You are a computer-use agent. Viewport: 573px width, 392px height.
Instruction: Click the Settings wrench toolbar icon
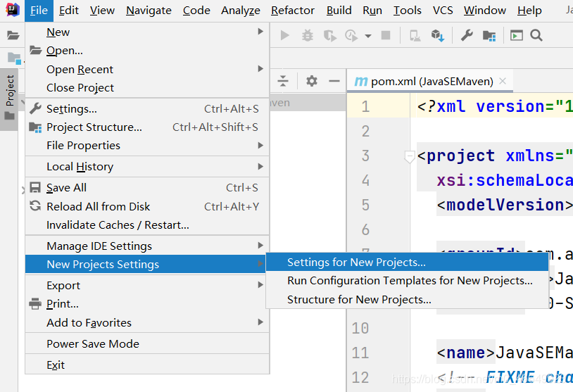click(x=467, y=35)
